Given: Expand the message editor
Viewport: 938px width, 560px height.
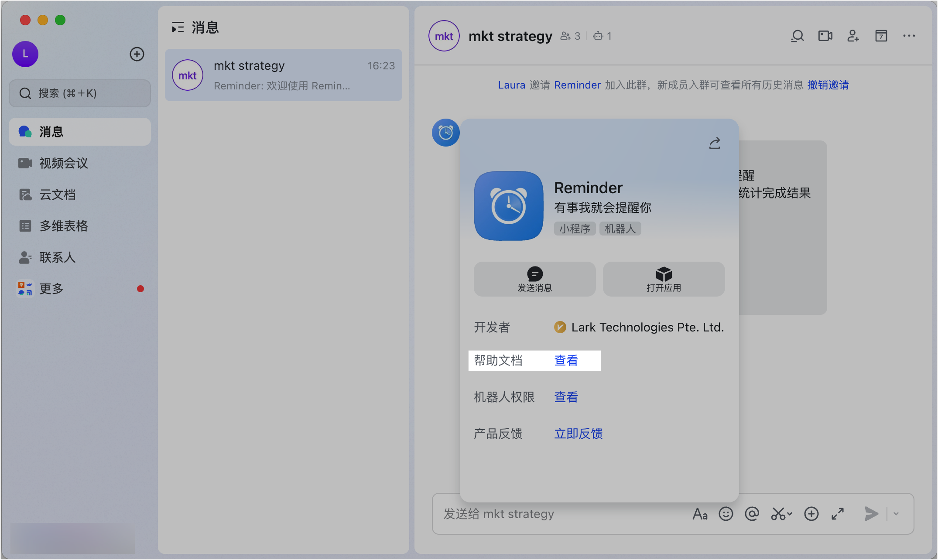Looking at the screenshot, I should [x=838, y=514].
